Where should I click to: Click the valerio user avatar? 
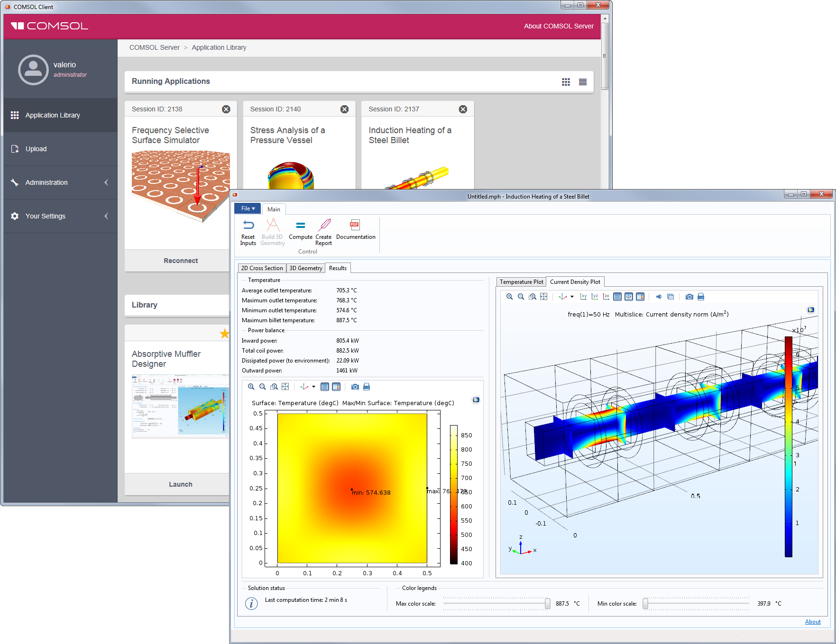(x=33, y=70)
